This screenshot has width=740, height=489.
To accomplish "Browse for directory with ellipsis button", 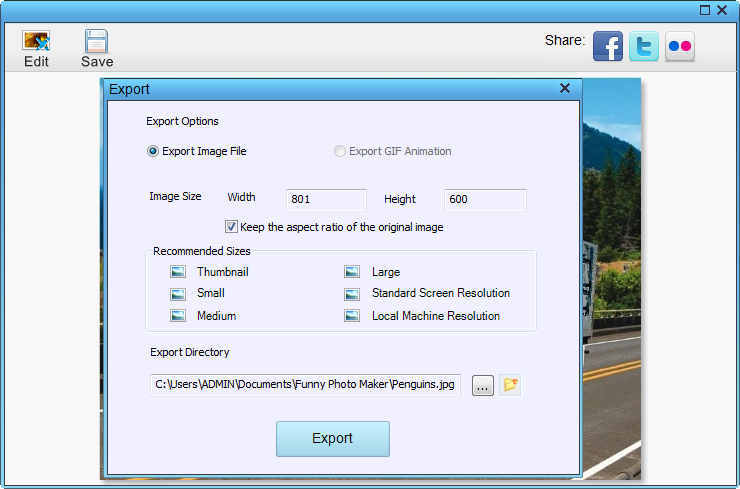I will pos(482,386).
